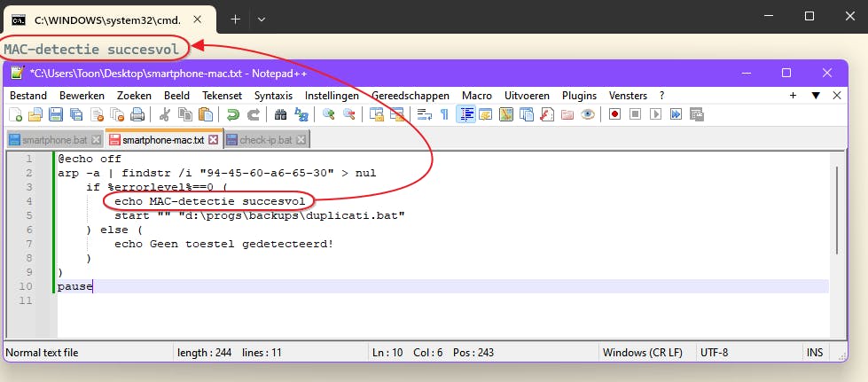The height and width of the screenshot is (382, 868).
Task: Toggle word wrap toolbar icon
Action: coord(424,114)
